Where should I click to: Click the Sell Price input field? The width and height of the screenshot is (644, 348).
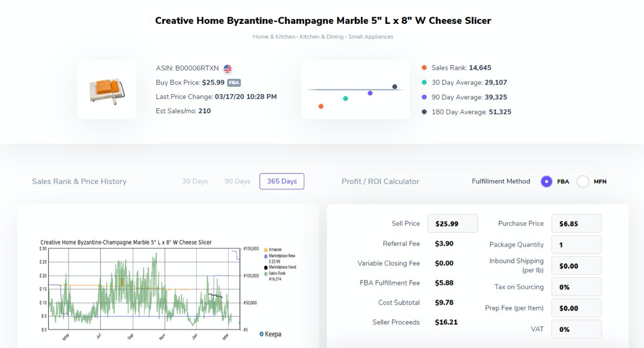click(x=453, y=223)
